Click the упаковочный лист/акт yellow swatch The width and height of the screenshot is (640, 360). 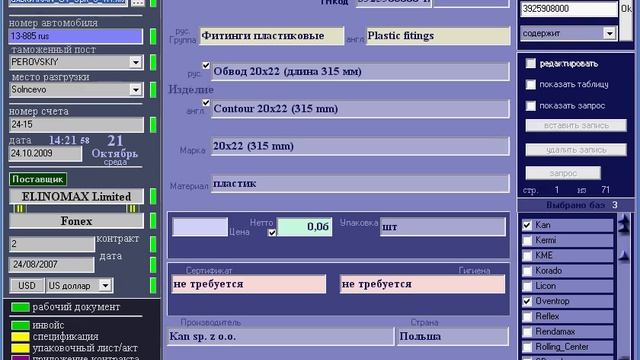pos(20,348)
